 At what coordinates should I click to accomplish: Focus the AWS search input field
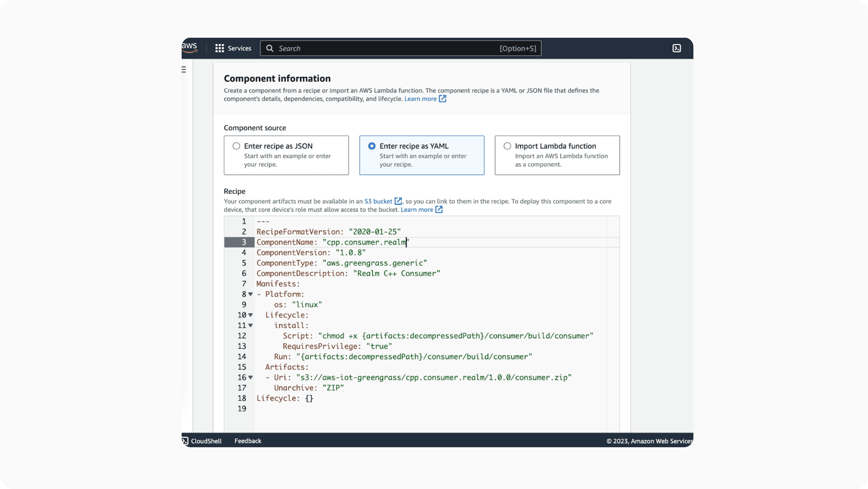(x=401, y=48)
